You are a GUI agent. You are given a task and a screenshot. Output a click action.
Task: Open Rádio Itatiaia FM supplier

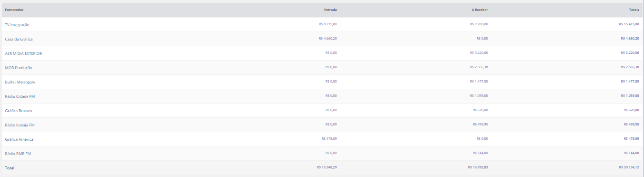click(20, 125)
